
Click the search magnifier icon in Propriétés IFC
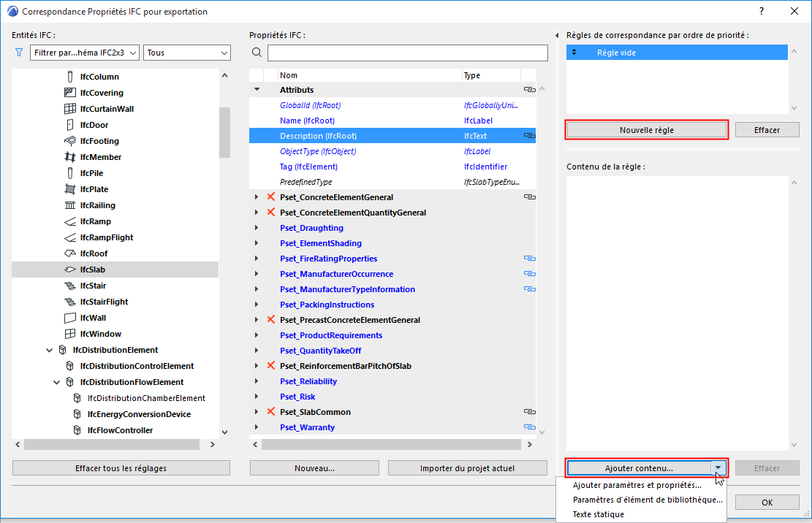[257, 53]
